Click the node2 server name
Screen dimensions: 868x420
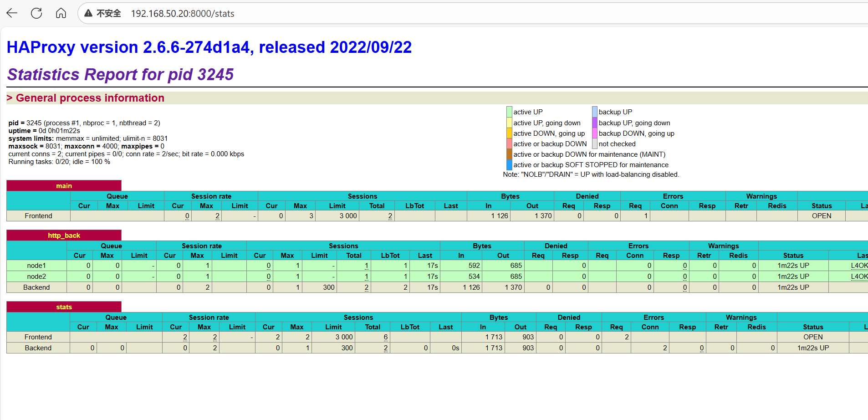36,277
